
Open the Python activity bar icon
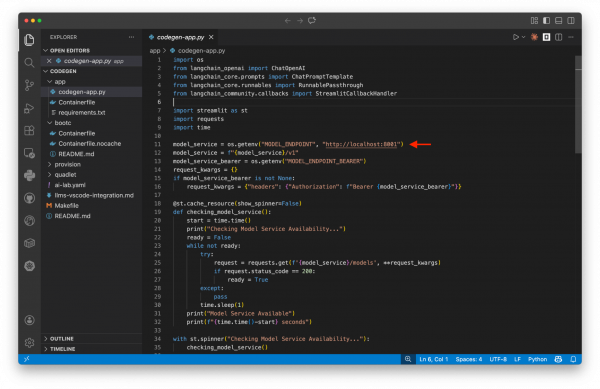point(29,176)
